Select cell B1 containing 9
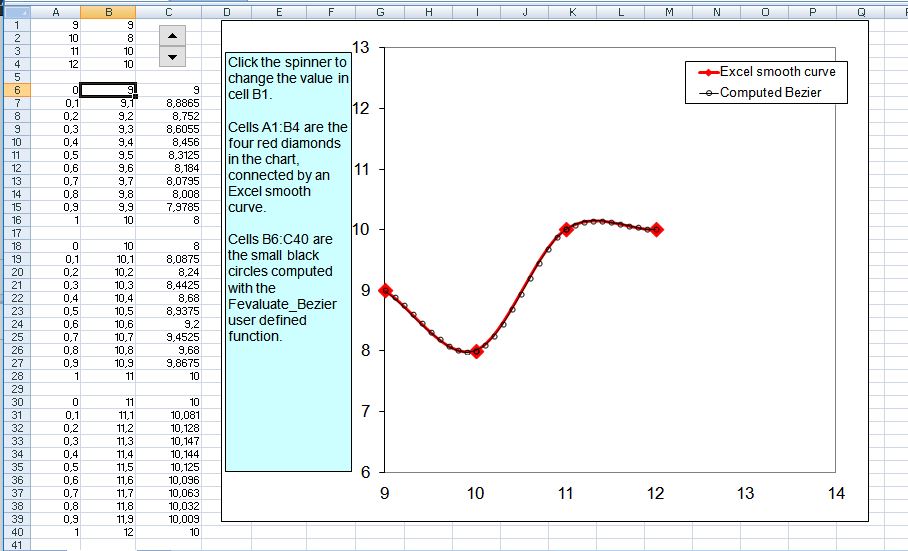 (x=108, y=24)
